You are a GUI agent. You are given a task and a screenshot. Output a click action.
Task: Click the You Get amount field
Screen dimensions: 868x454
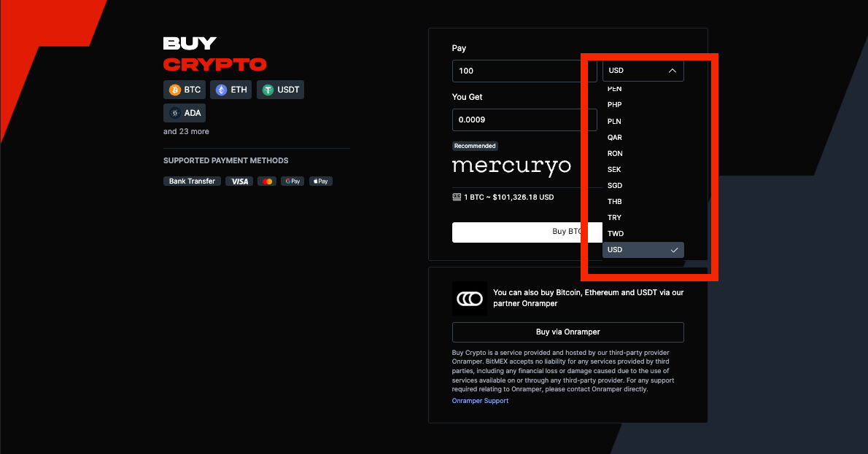click(x=524, y=120)
